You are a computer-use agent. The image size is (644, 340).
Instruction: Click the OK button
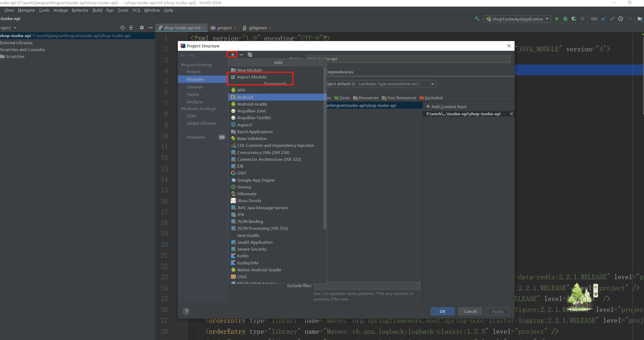click(442, 311)
